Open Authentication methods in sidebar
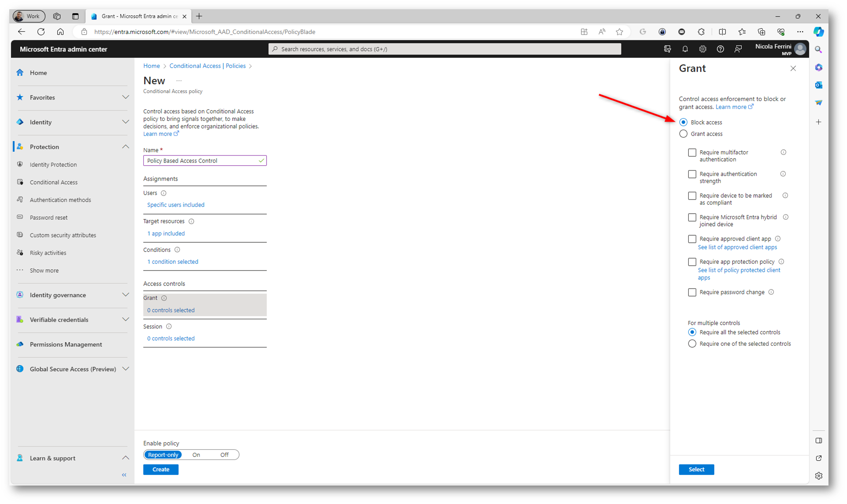Image resolution: width=847 pixels, height=504 pixels. click(60, 200)
